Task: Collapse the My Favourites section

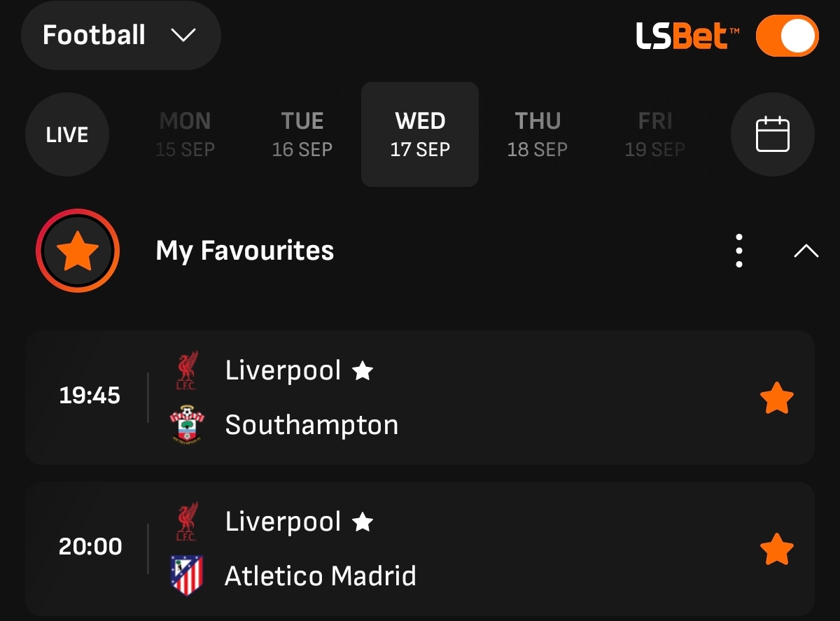Action: pyautogui.click(x=806, y=251)
